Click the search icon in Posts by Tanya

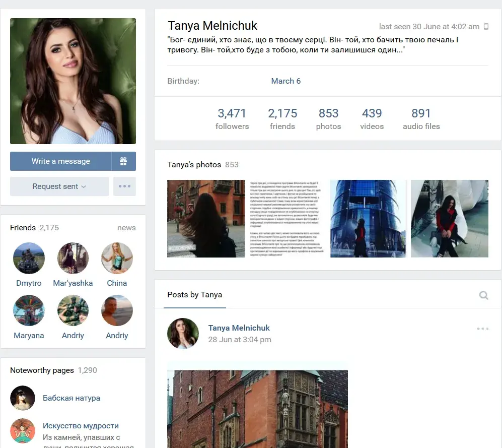(x=483, y=295)
